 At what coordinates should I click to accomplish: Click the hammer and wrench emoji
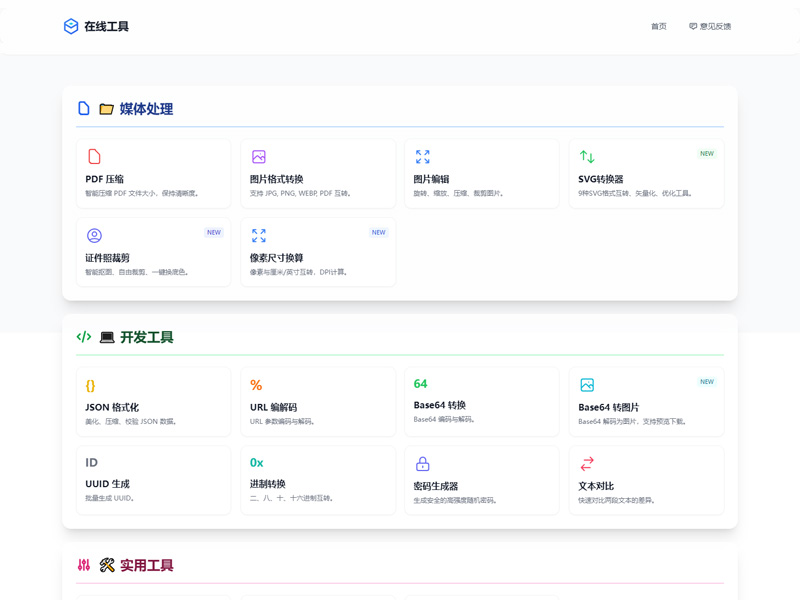point(107,565)
